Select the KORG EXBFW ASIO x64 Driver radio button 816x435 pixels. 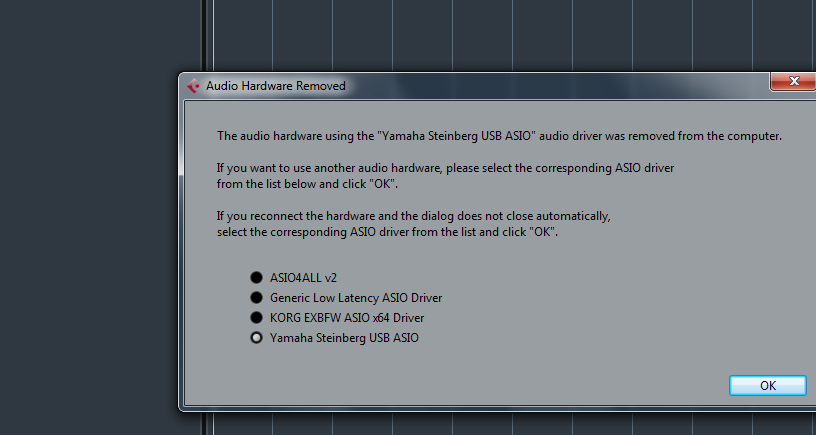(x=256, y=318)
